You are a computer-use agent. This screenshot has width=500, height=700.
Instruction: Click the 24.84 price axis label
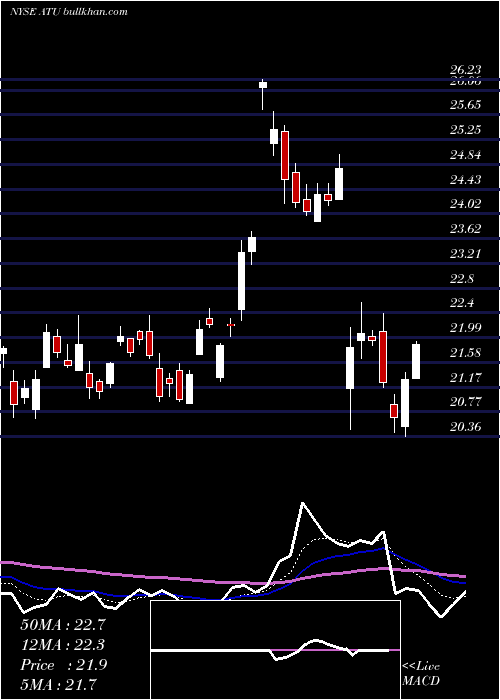click(x=465, y=155)
